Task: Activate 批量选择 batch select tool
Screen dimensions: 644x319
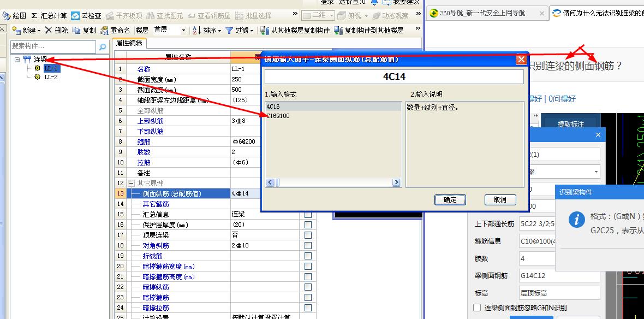Action: pyautogui.click(x=253, y=16)
